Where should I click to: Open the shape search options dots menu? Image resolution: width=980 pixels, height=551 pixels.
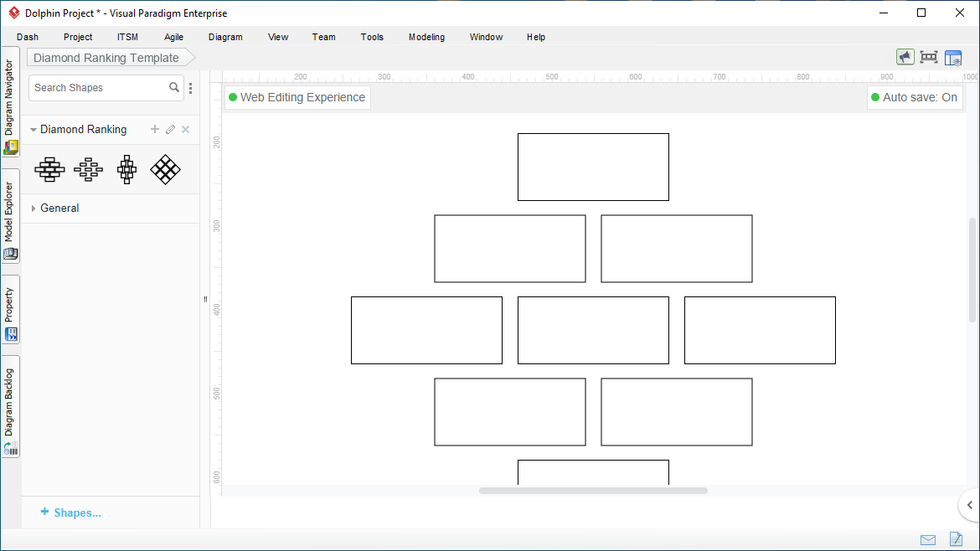(x=191, y=88)
